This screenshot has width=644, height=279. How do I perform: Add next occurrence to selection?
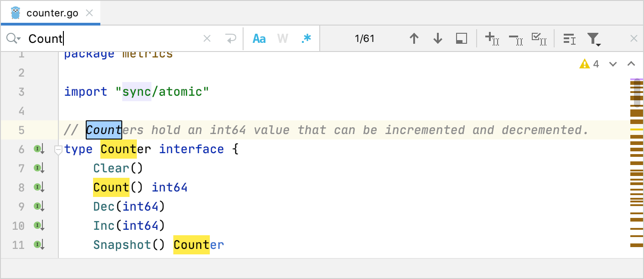tap(492, 38)
